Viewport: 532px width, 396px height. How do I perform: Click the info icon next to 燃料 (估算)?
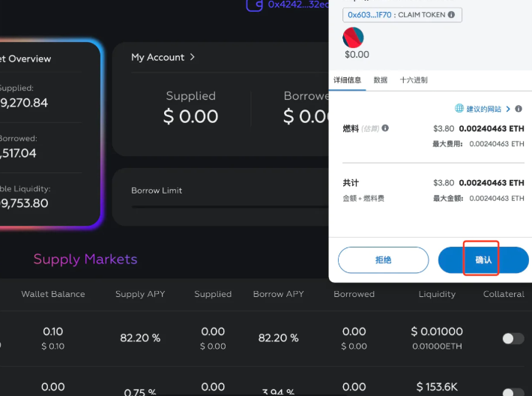(x=385, y=128)
